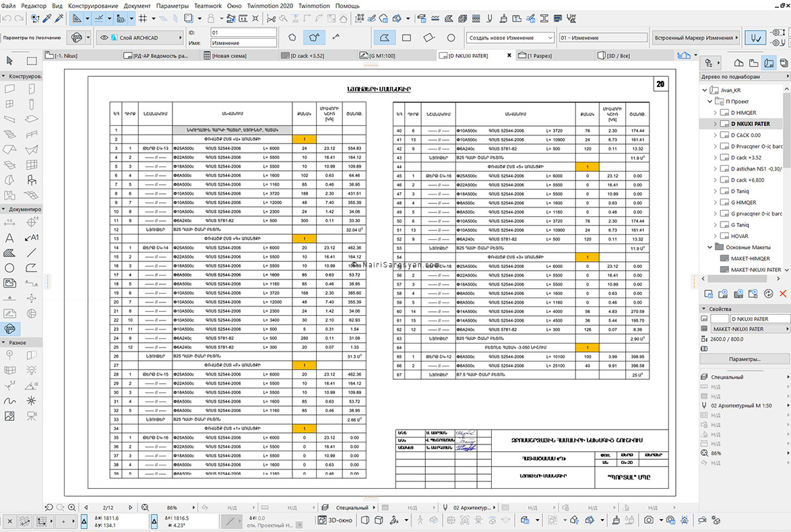Select the Wall tool in toolbox
Image resolution: width=791 pixels, height=532 pixels.
point(9,89)
